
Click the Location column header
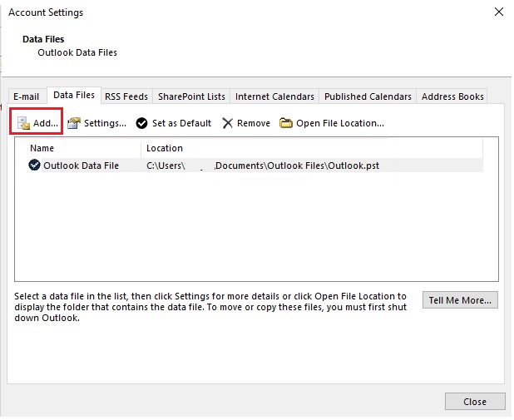coord(165,148)
